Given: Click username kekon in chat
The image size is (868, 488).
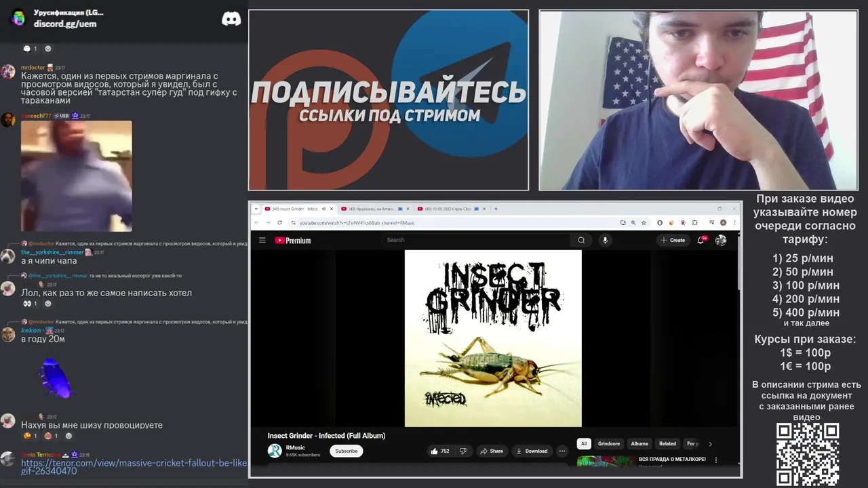Looking at the screenshot, I should [31, 330].
